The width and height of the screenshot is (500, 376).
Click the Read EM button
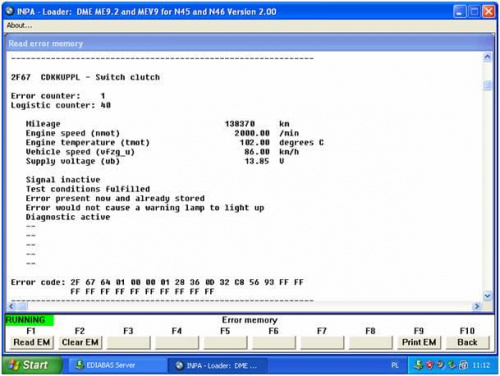pos(32,342)
